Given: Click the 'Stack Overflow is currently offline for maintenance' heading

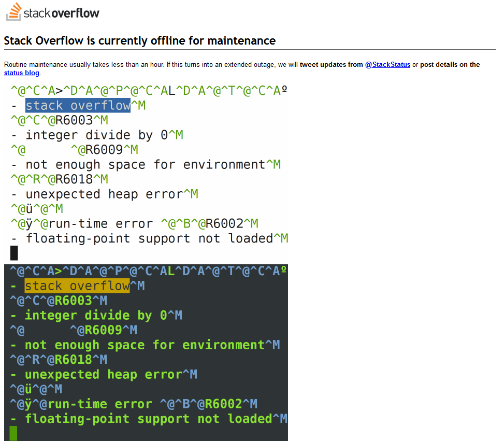Looking at the screenshot, I should click(x=140, y=41).
